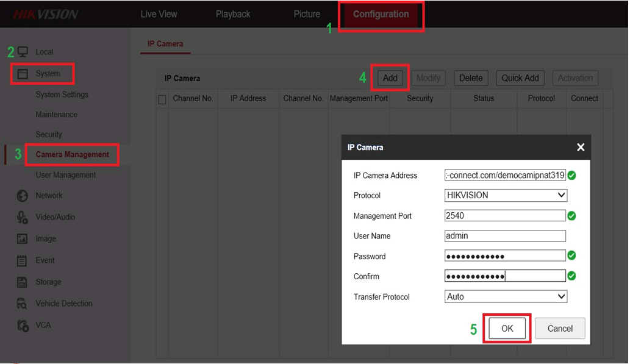Click the Modify button
The height and width of the screenshot is (364, 630).
click(x=428, y=78)
